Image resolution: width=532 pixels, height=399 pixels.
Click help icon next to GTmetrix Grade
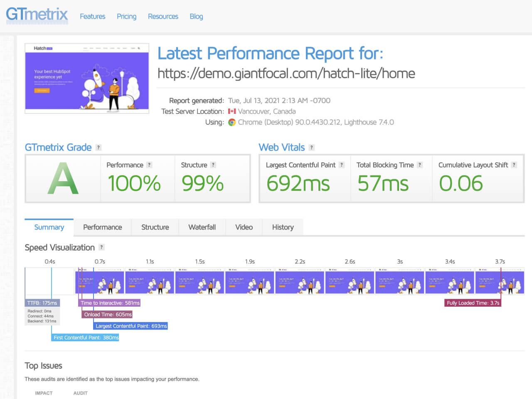[x=99, y=148]
